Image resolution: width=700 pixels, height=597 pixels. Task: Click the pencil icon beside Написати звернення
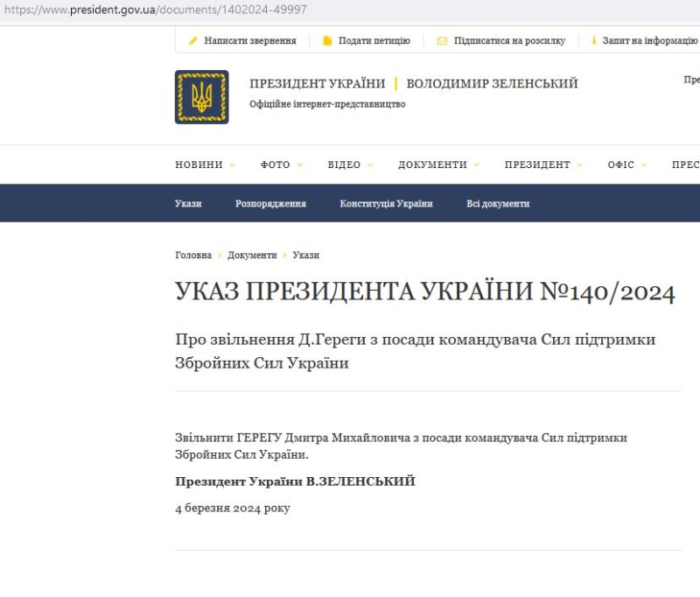pos(193,41)
